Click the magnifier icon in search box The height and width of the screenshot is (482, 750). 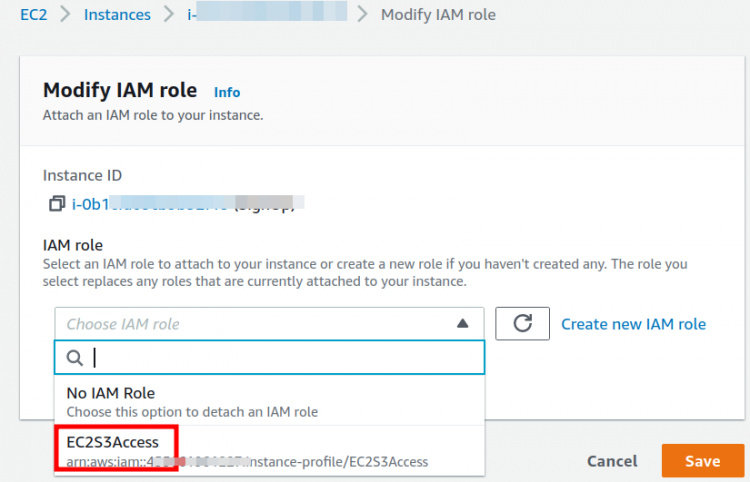[74, 357]
